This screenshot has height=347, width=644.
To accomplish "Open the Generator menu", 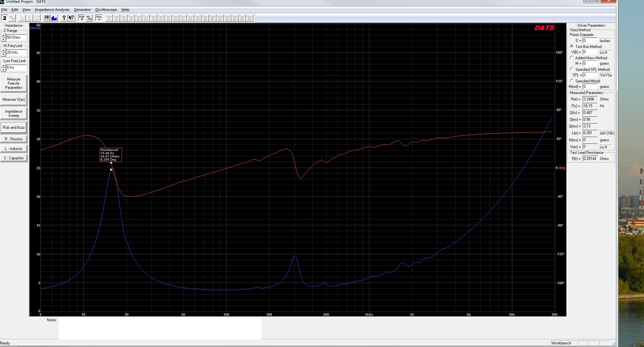I will click(x=82, y=10).
